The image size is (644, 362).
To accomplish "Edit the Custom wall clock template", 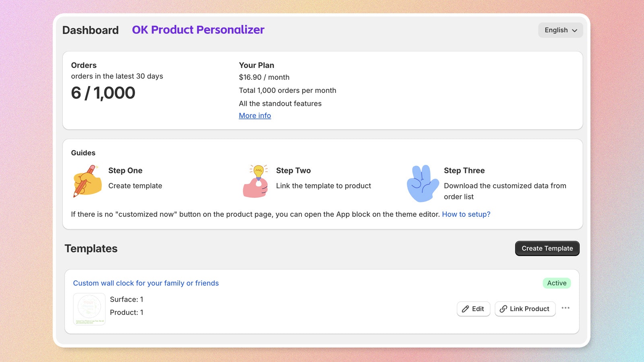I will click(473, 309).
